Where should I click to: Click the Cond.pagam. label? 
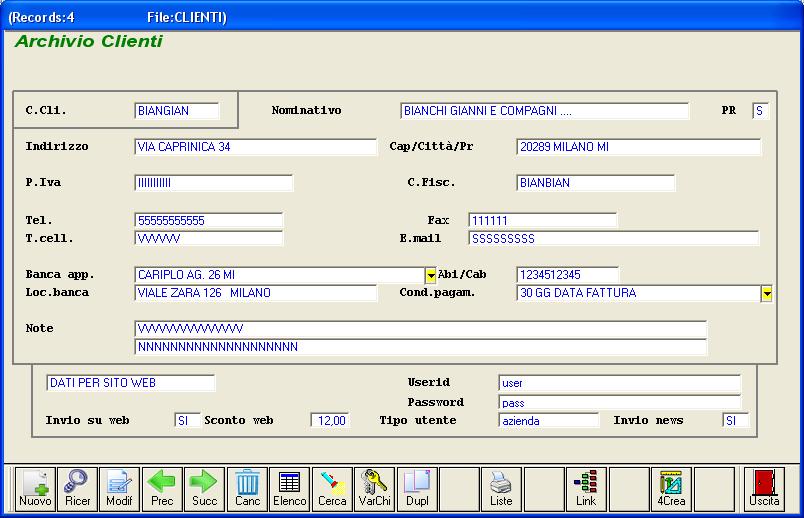pyautogui.click(x=437, y=293)
